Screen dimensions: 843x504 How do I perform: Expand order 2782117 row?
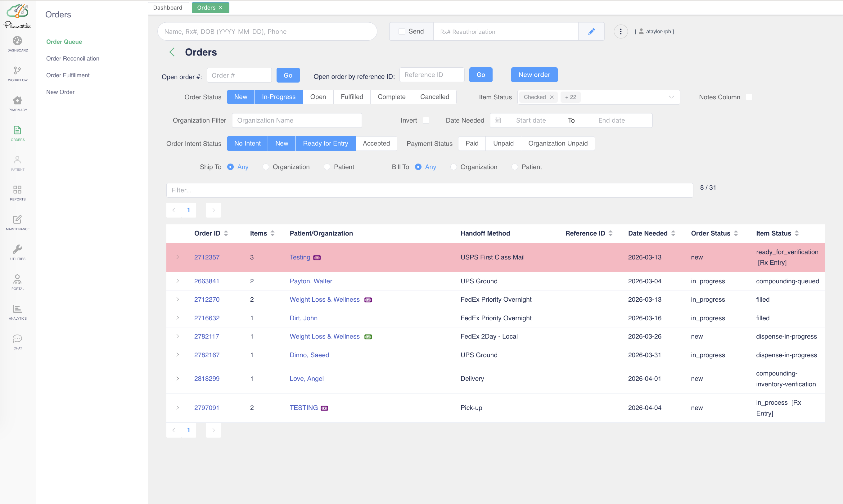[177, 336]
